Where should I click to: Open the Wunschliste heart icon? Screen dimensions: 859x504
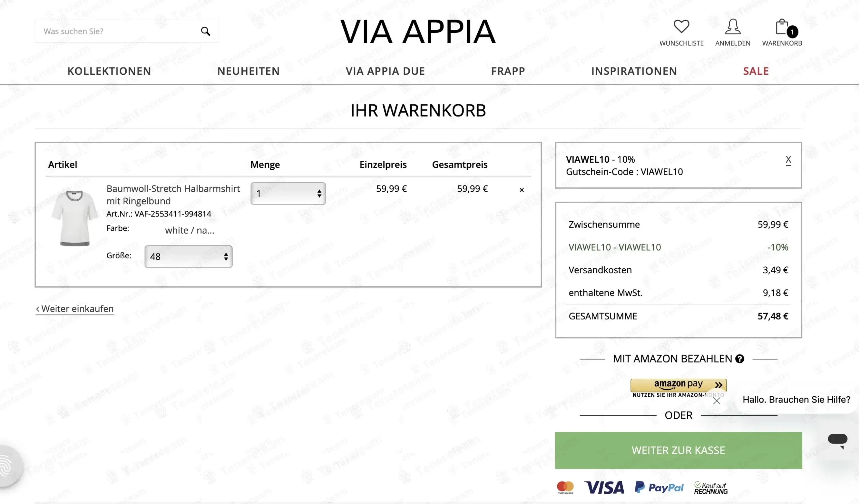click(x=681, y=27)
